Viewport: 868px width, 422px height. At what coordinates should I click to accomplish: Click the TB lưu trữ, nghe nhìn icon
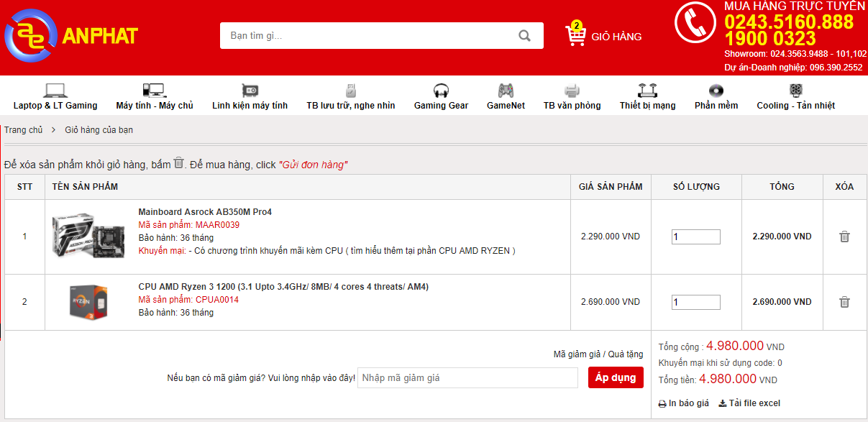tap(351, 91)
